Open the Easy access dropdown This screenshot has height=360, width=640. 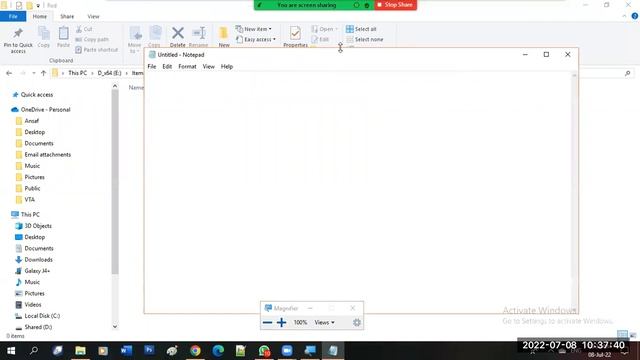click(256, 39)
